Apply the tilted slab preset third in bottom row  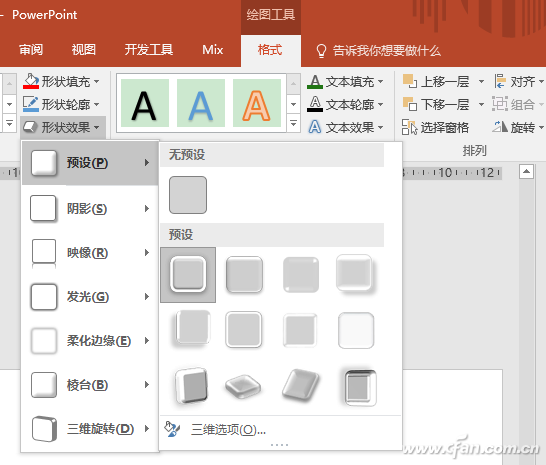(301, 386)
